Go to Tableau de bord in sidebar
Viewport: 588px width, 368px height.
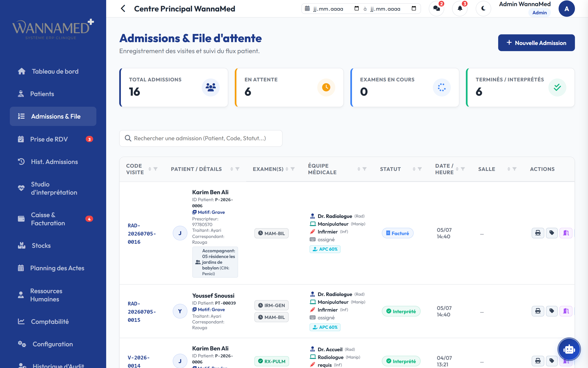click(x=53, y=71)
